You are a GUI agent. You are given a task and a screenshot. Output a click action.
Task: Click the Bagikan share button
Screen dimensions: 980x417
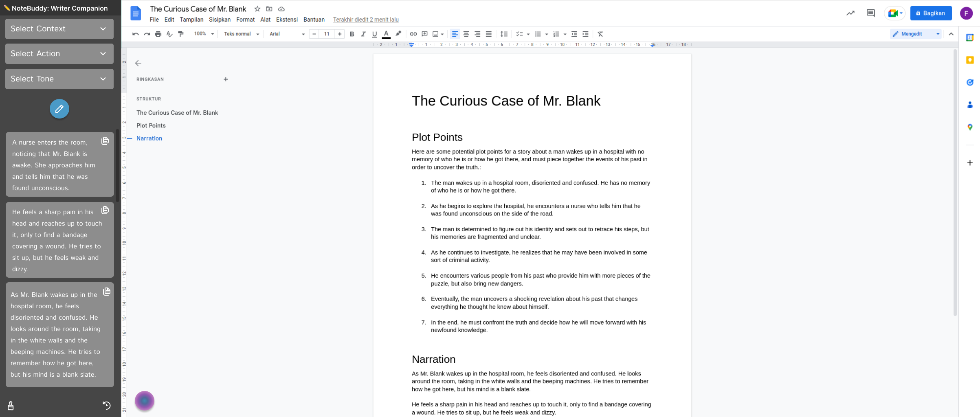point(930,13)
